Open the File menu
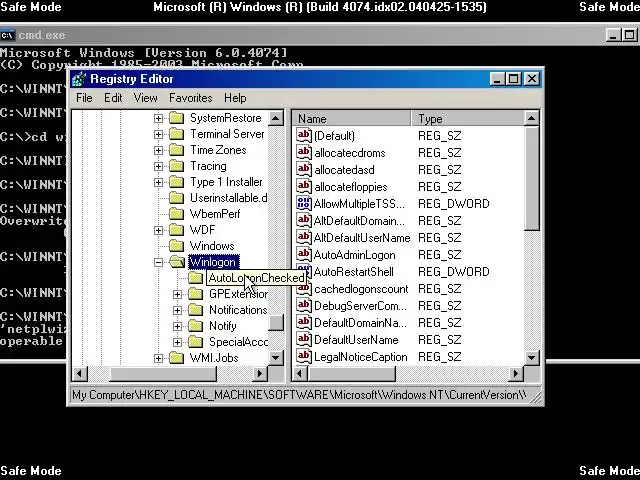 point(84,98)
